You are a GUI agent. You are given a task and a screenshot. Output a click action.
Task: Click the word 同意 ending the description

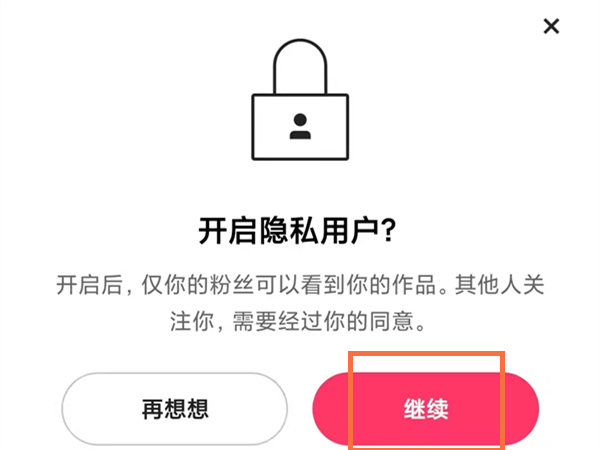tap(391, 321)
